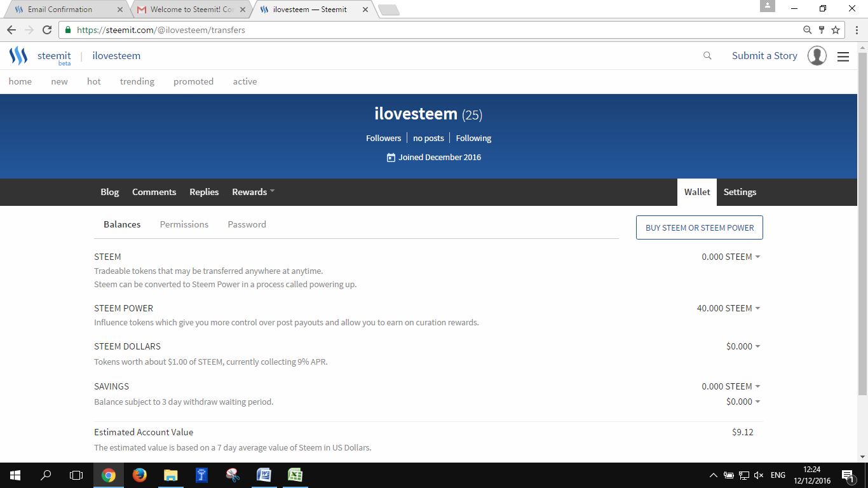Click the calendar icon beside Joined December 2016

point(391,158)
